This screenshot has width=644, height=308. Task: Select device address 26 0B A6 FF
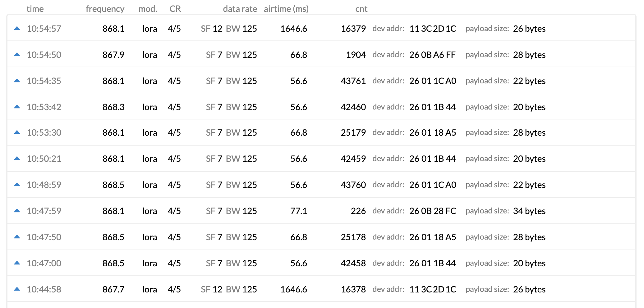coord(432,55)
